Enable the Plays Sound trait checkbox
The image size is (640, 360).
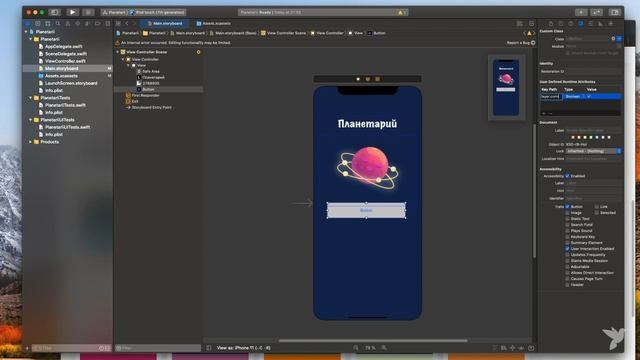(x=567, y=231)
